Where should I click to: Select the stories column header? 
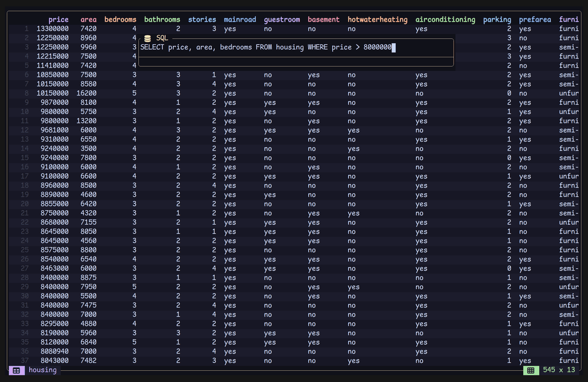(202, 20)
